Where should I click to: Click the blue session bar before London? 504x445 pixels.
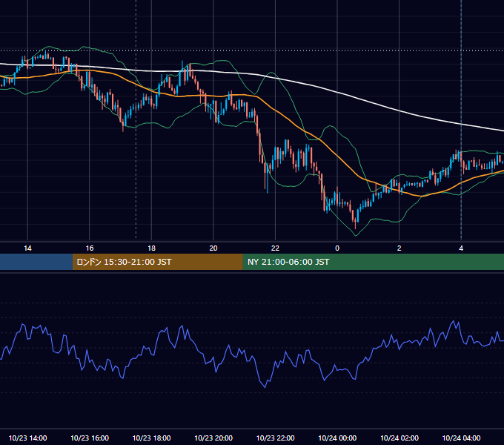[x=36, y=262]
